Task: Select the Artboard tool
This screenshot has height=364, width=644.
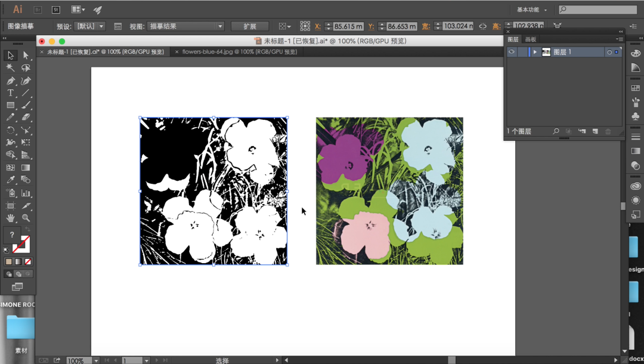Action: (10, 205)
